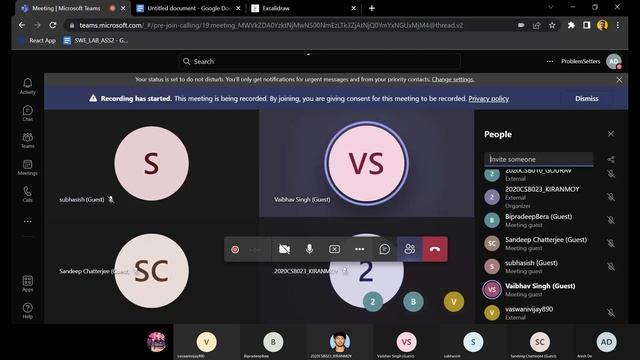Open Chrome extensions puzzle icon
Screen dimensions: 640x360
(x=571, y=25)
